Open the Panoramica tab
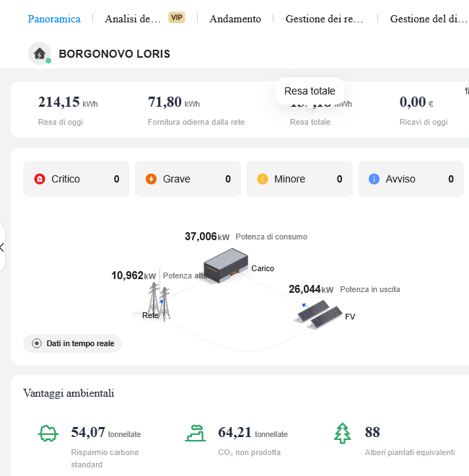 (54, 19)
